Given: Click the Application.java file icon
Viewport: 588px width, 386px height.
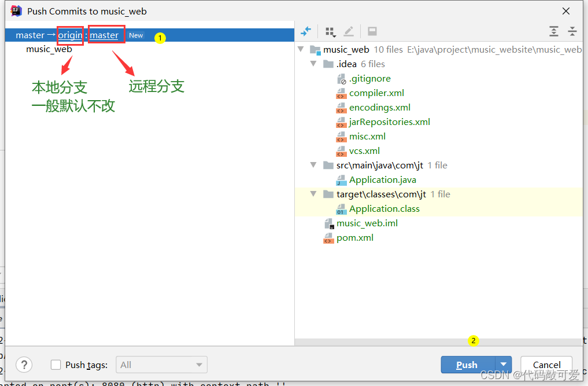Looking at the screenshot, I should coord(341,180).
